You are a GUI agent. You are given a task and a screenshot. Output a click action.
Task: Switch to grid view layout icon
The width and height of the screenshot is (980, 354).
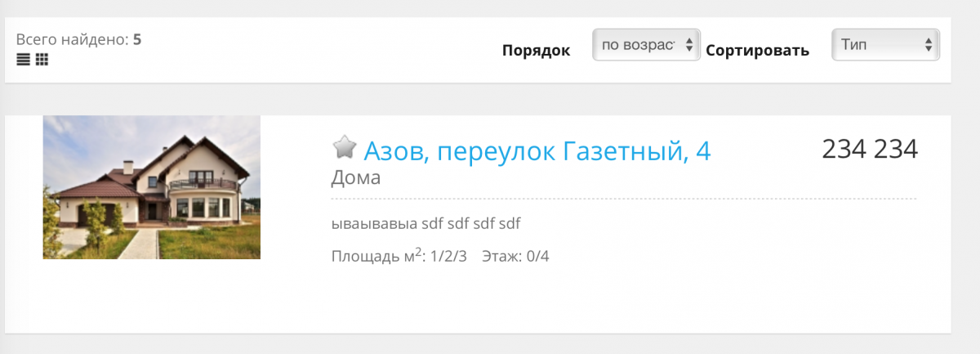42,59
